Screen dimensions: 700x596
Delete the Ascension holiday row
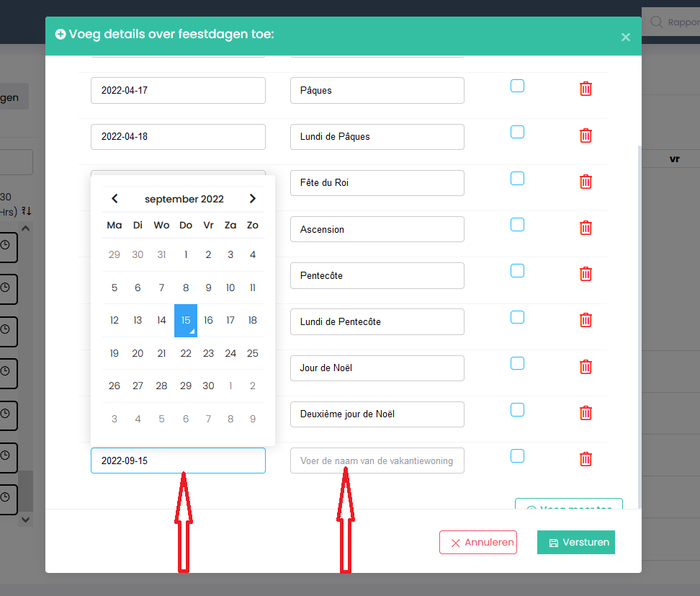coord(585,228)
